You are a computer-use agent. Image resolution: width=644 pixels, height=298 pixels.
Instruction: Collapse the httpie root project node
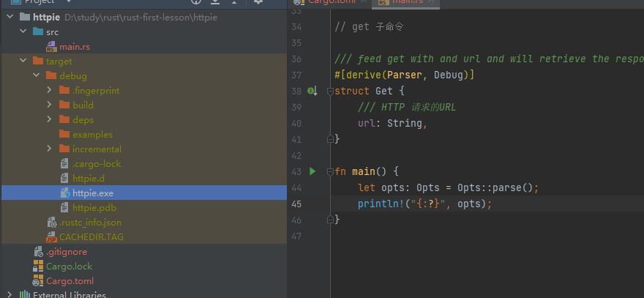click(x=10, y=18)
